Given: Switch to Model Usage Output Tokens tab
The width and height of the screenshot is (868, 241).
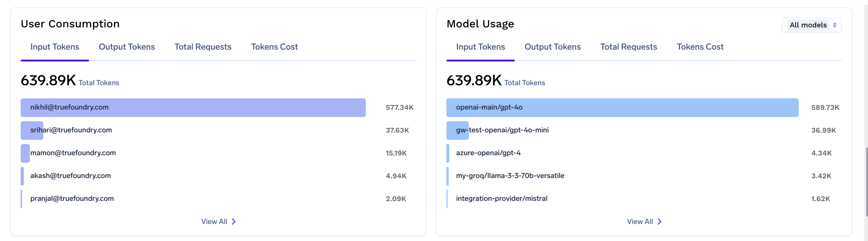Looking at the screenshot, I should tap(553, 47).
